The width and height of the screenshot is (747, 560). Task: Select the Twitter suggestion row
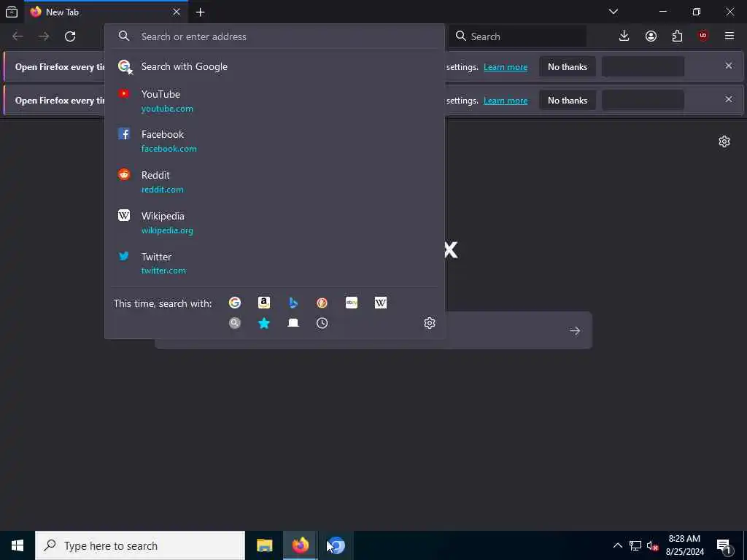coord(274,263)
